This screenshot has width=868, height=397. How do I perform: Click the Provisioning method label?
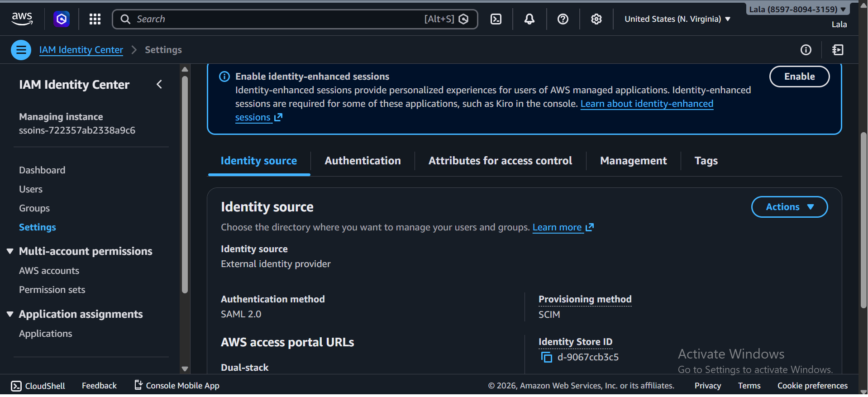coord(585,299)
